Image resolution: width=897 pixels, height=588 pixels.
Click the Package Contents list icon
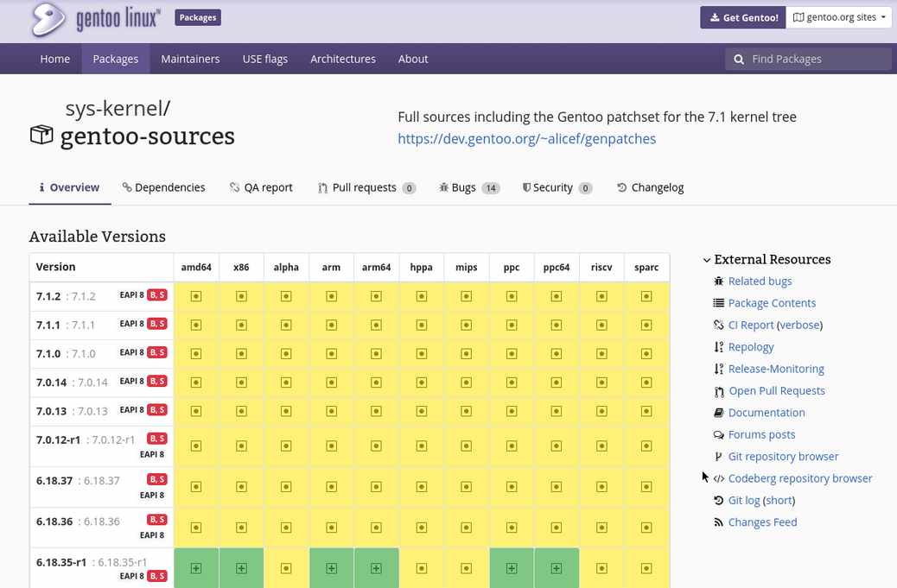[x=718, y=303]
